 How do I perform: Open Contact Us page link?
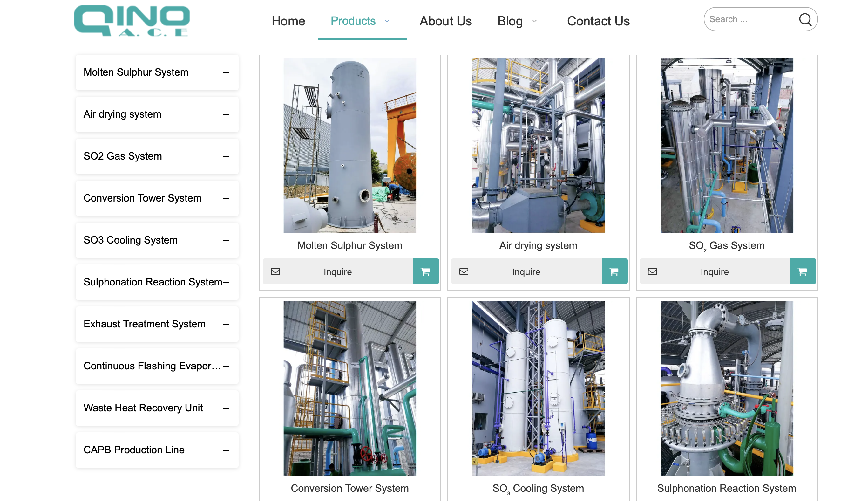coord(598,21)
